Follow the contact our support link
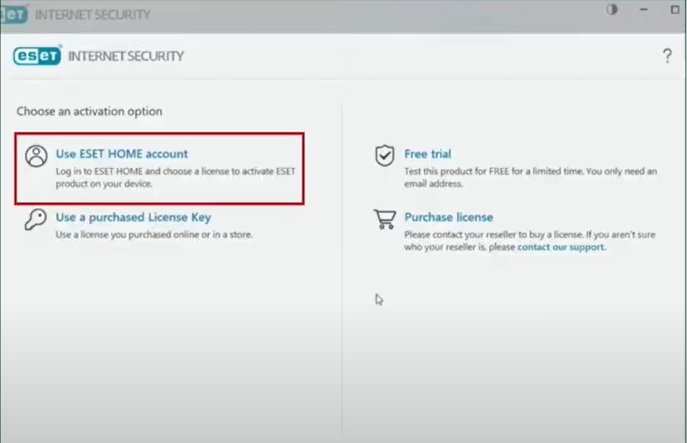The image size is (687, 443). tap(560, 247)
